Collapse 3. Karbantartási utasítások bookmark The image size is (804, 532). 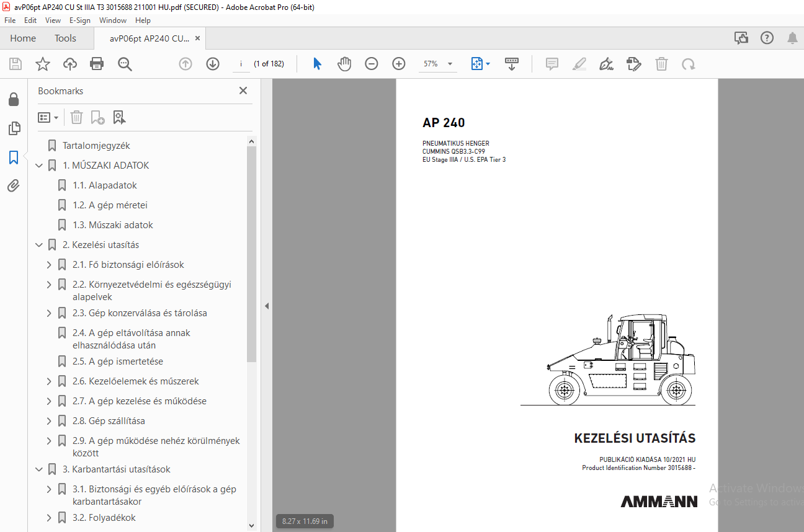click(39, 469)
